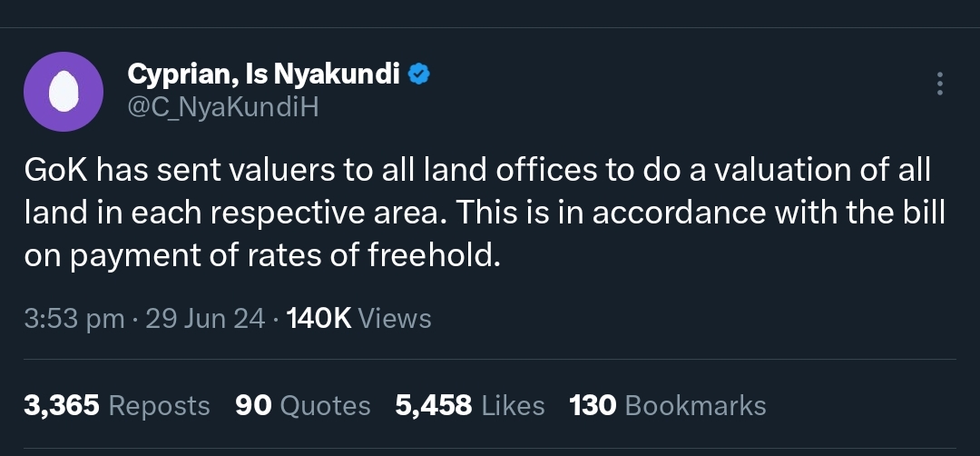Screen dimensions: 980x456
Task: Open the Likes label list
Action: [513, 405]
